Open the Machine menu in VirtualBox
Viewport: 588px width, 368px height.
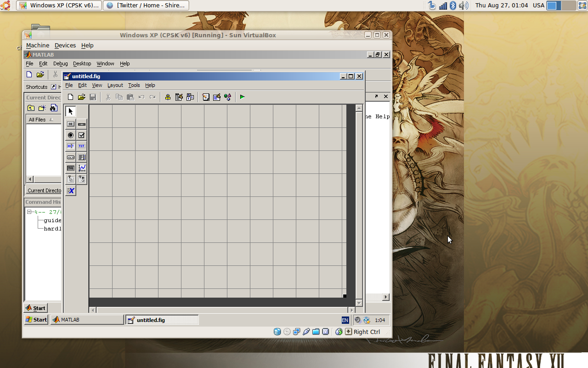coord(38,45)
